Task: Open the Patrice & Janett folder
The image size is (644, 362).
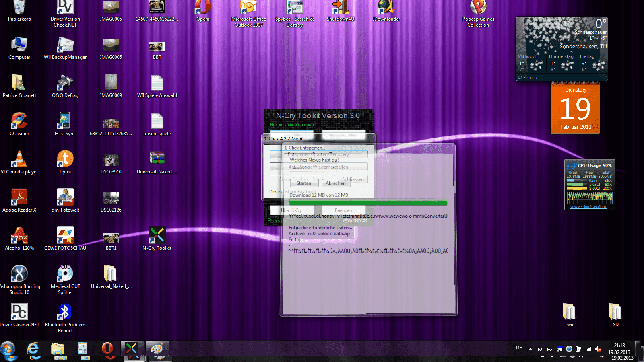Action: (x=19, y=82)
